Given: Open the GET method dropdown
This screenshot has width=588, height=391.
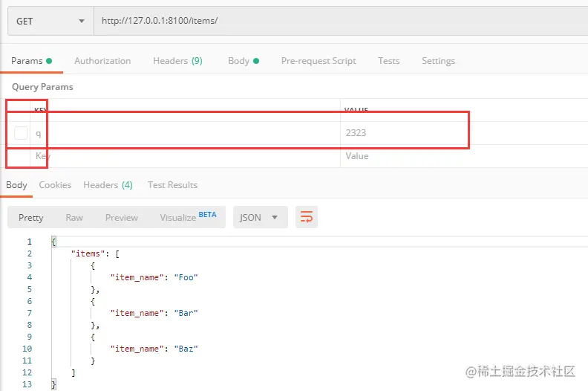Looking at the screenshot, I should click(x=50, y=21).
